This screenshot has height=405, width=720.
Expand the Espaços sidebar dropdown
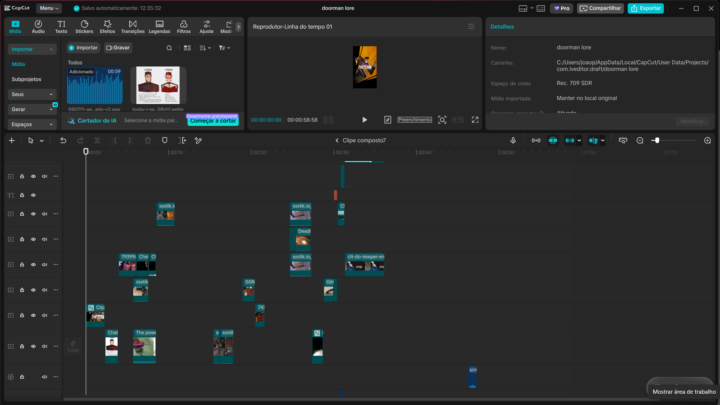click(32, 124)
